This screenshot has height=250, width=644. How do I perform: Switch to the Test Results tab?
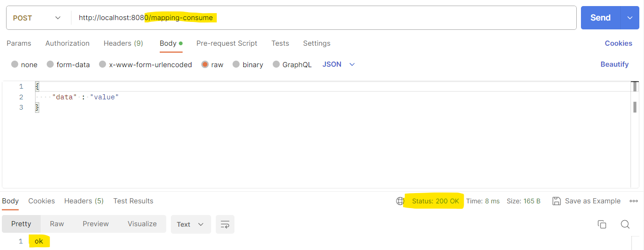click(133, 201)
